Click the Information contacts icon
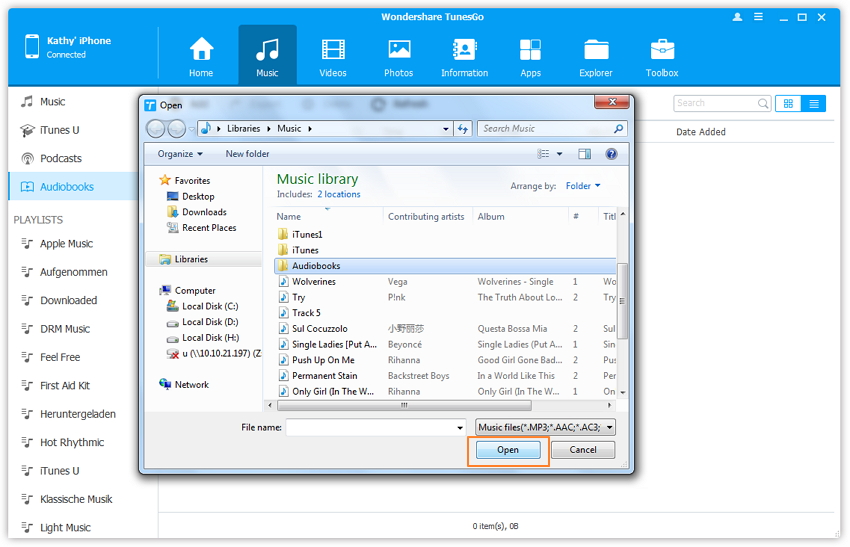Image resolution: width=850 pixels, height=547 pixels. [x=464, y=52]
